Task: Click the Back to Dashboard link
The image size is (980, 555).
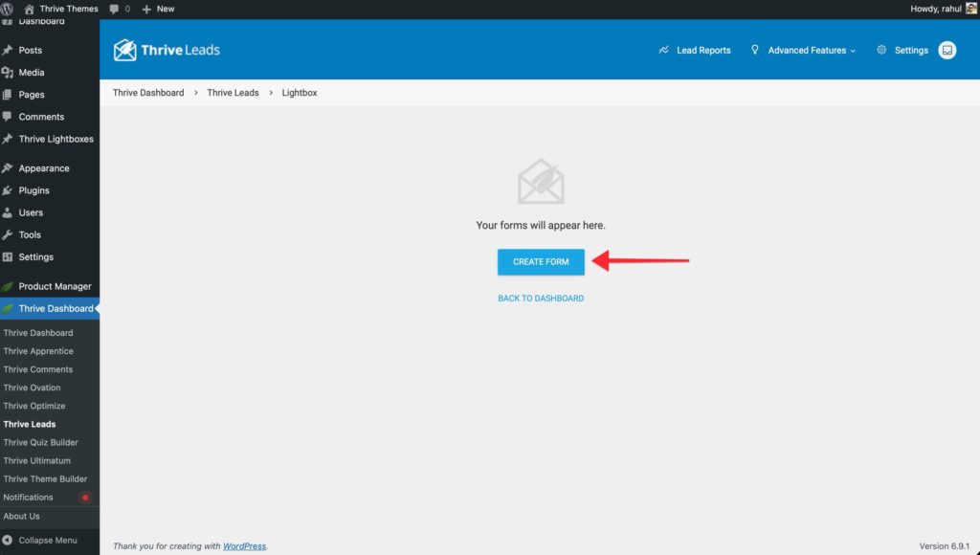Action: (541, 299)
